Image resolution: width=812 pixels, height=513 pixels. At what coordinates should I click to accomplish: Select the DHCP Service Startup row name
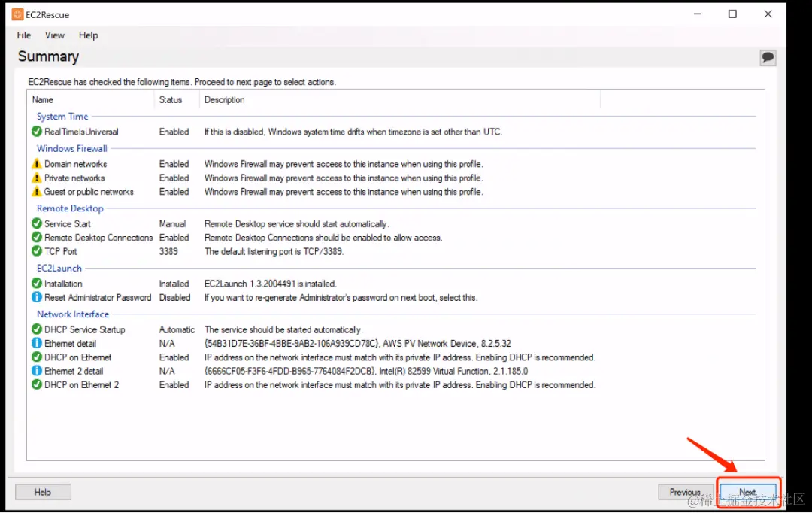pyautogui.click(x=84, y=329)
